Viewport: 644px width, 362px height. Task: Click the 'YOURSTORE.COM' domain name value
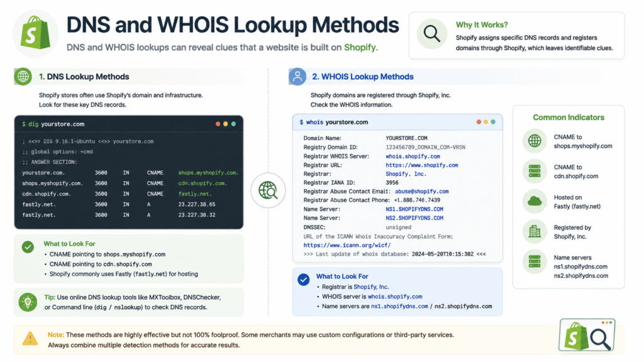coord(406,138)
